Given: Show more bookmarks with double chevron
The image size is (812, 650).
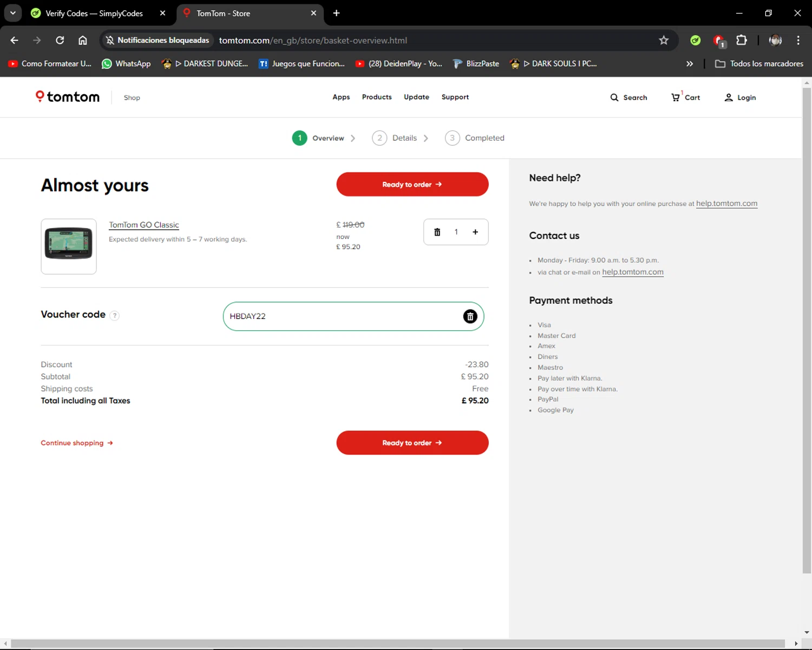Looking at the screenshot, I should (690, 63).
